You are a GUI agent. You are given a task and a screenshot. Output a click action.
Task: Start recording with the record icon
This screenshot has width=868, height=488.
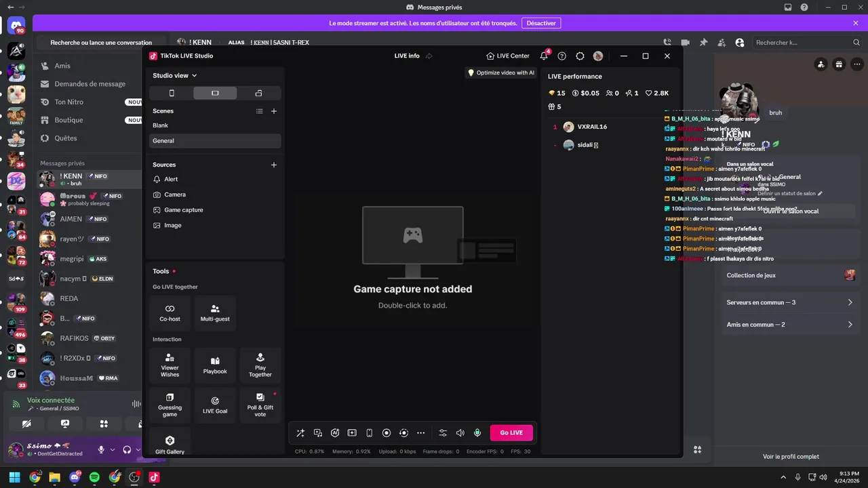(x=387, y=432)
